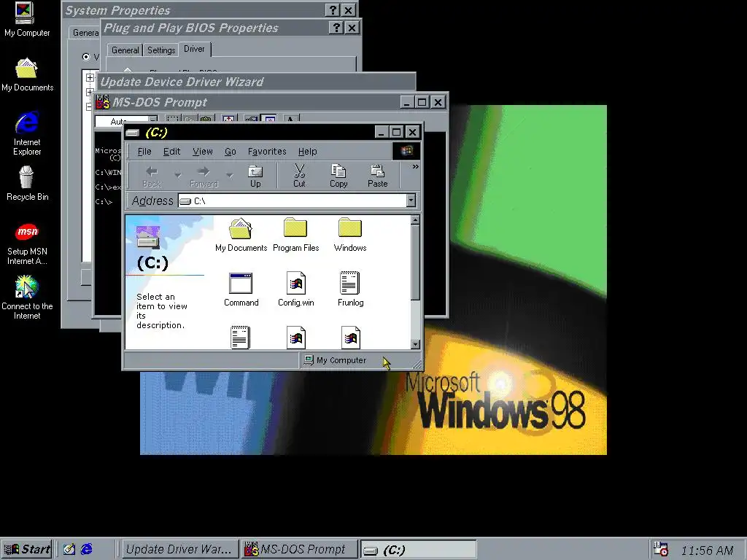Click the Address field showing C:\

(292, 201)
